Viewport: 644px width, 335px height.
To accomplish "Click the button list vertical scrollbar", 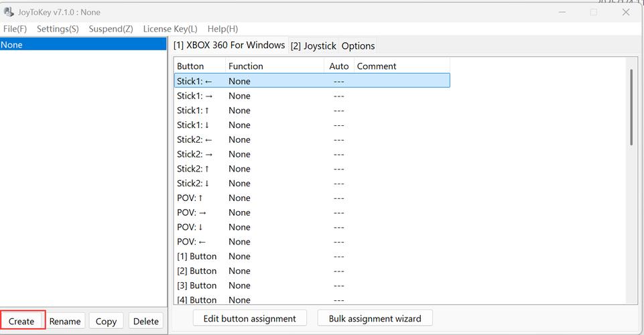I will tap(631, 107).
